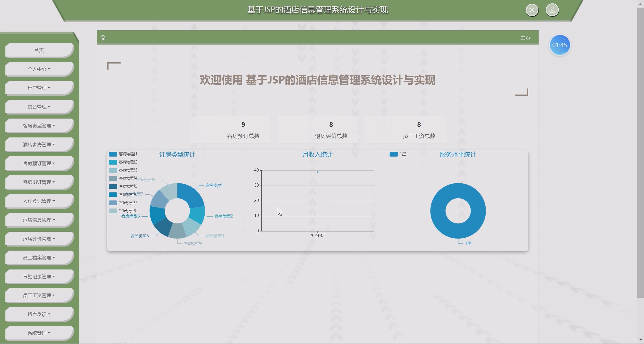Image resolution: width=644 pixels, height=344 pixels.
Task: Expand the 个人中心 menu
Action: [39, 69]
